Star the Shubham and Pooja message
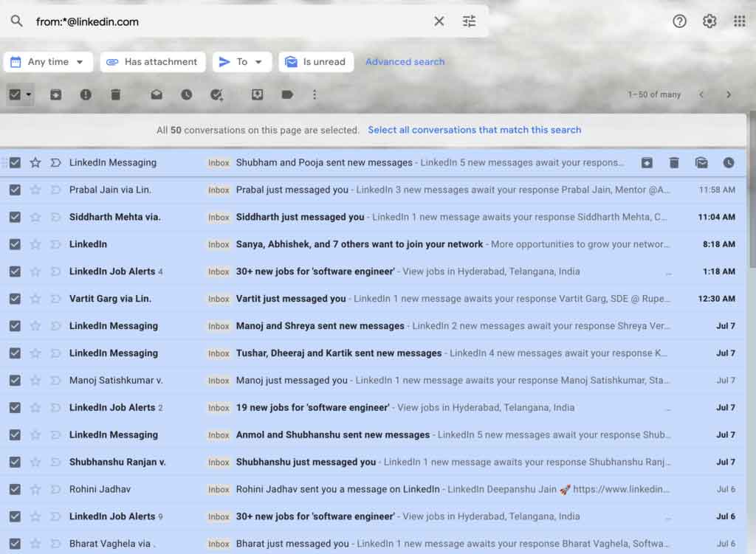The height and width of the screenshot is (554, 756). pyautogui.click(x=35, y=163)
